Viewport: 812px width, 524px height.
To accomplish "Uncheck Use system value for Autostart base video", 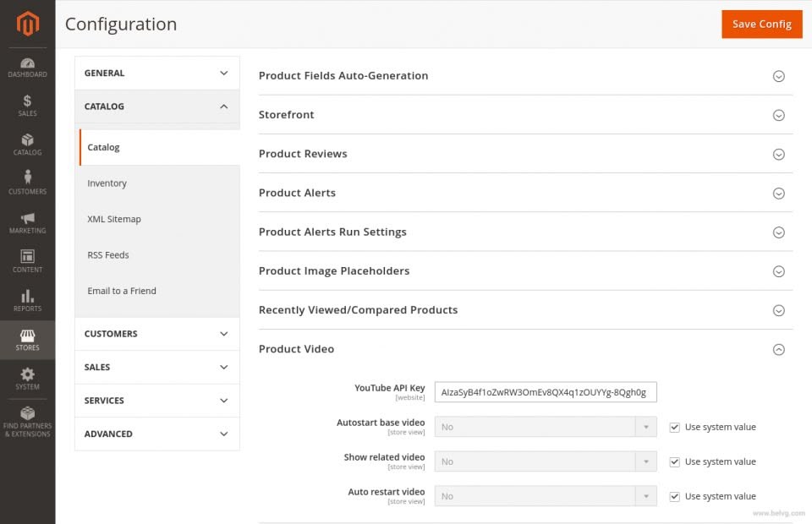I will [x=674, y=427].
